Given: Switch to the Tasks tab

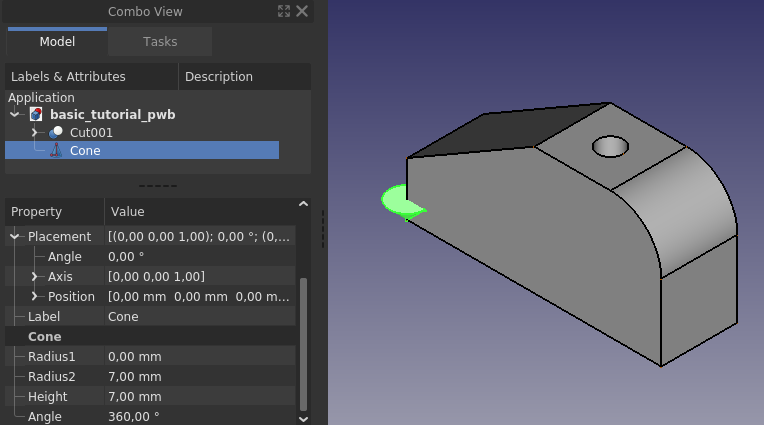Looking at the screenshot, I should point(160,41).
